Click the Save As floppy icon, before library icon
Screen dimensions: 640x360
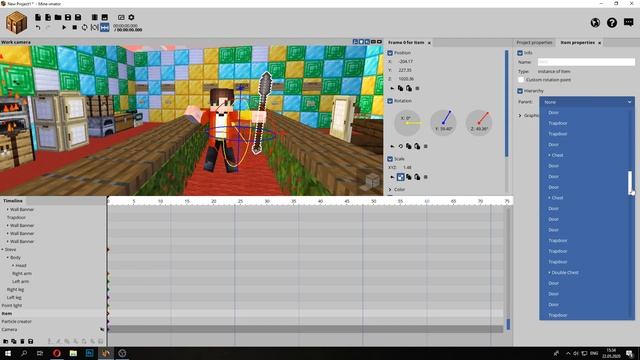78,18
